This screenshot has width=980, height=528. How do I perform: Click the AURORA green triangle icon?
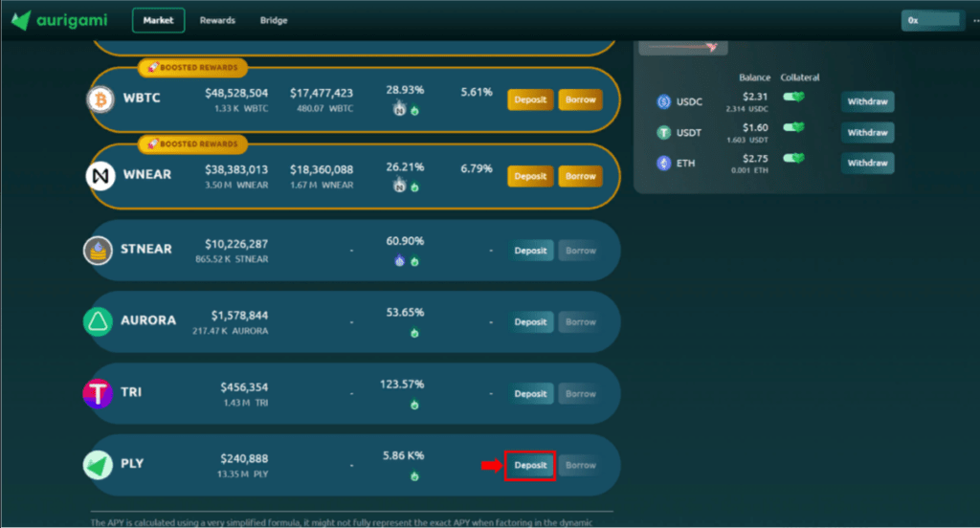(98, 321)
